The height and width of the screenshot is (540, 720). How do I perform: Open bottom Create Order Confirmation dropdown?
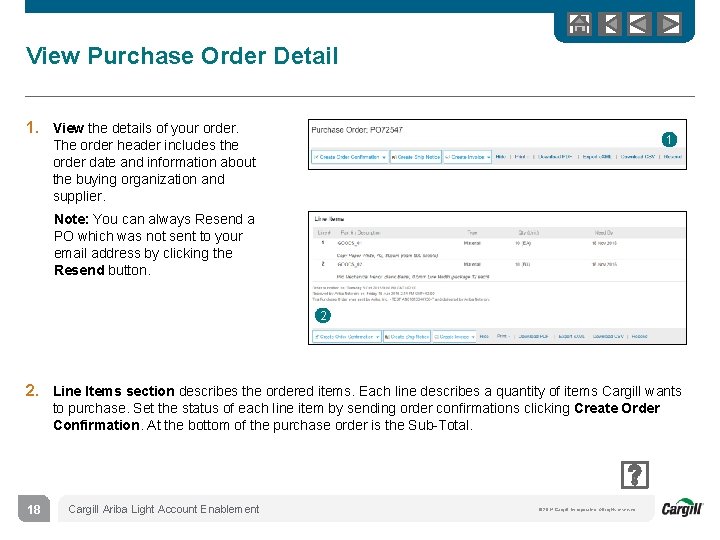pyautogui.click(x=347, y=337)
